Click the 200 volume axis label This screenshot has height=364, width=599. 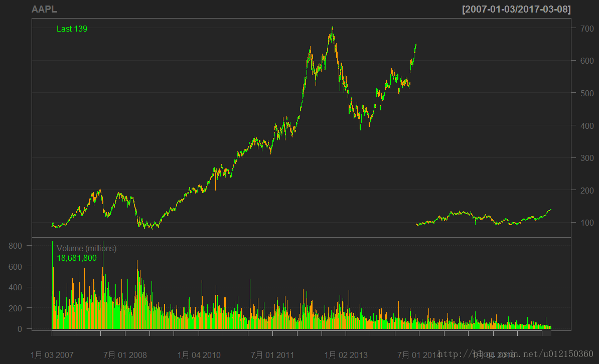click(15, 308)
